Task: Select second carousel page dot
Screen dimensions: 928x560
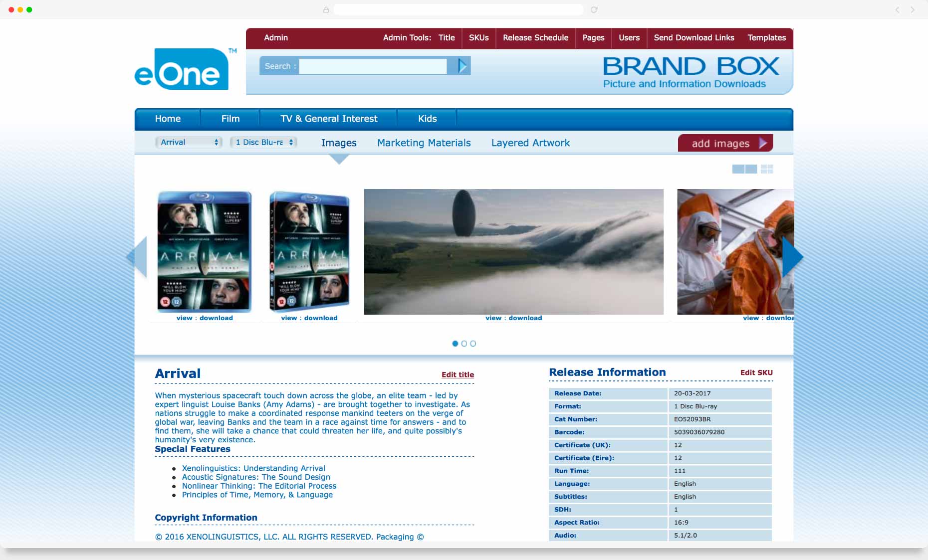Action: (464, 344)
